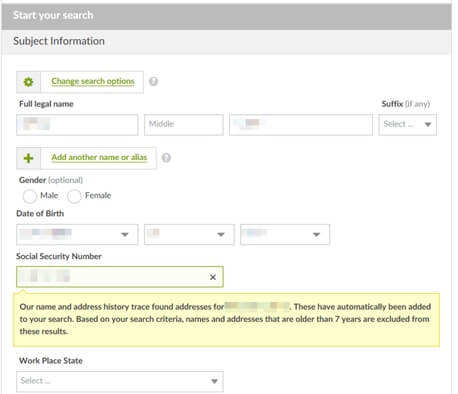Open the birth year dropdown

(285, 235)
